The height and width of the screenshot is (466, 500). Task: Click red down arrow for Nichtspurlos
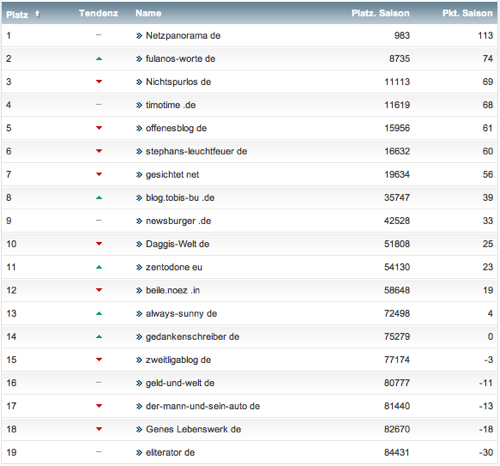(99, 82)
